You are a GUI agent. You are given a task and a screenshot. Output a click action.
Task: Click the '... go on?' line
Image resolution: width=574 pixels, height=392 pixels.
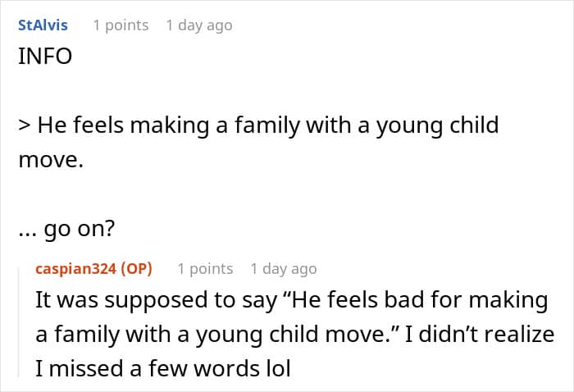[66, 229]
